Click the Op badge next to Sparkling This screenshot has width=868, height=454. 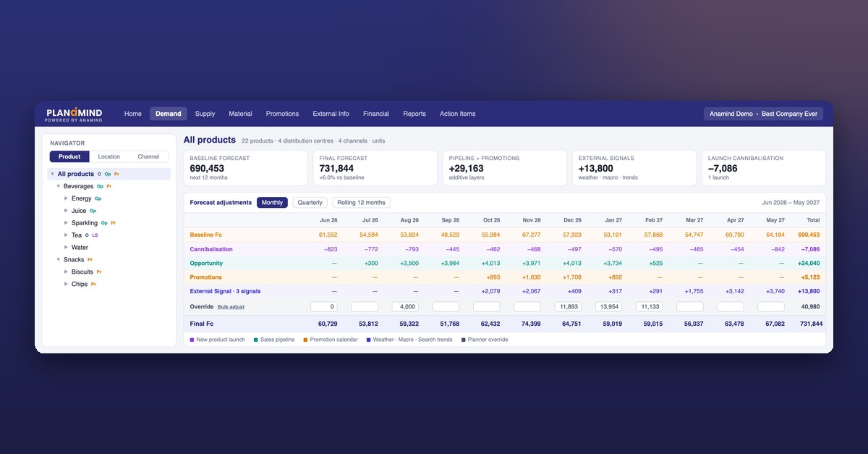coord(104,223)
